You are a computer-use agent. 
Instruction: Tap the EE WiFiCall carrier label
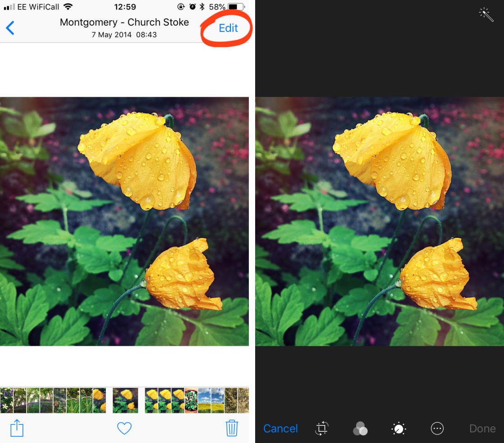coord(38,7)
